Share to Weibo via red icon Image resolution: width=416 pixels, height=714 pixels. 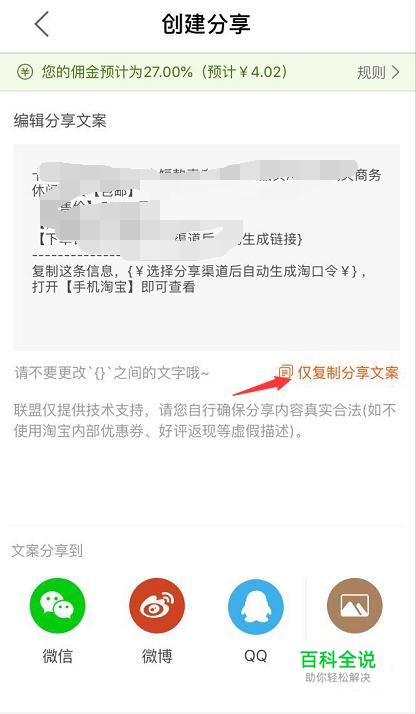click(157, 606)
